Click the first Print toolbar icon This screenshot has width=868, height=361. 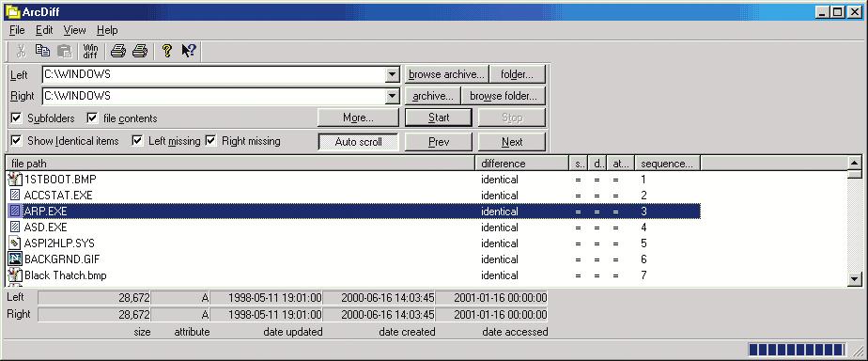pos(118,51)
